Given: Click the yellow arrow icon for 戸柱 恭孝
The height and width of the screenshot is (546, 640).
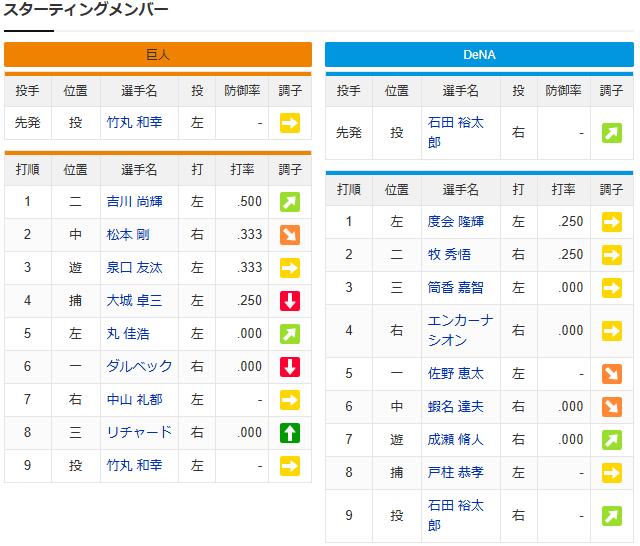Looking at the screenshot, I should coord(612,473).
